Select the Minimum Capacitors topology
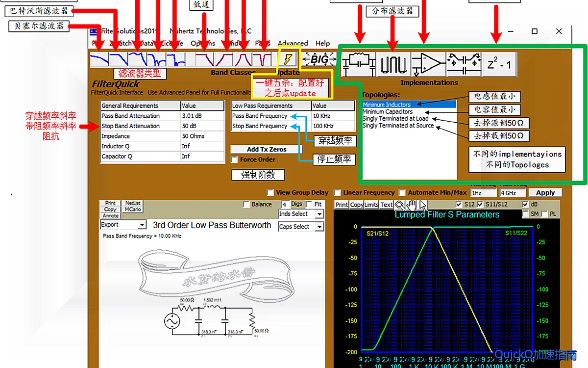 (410, 111)
